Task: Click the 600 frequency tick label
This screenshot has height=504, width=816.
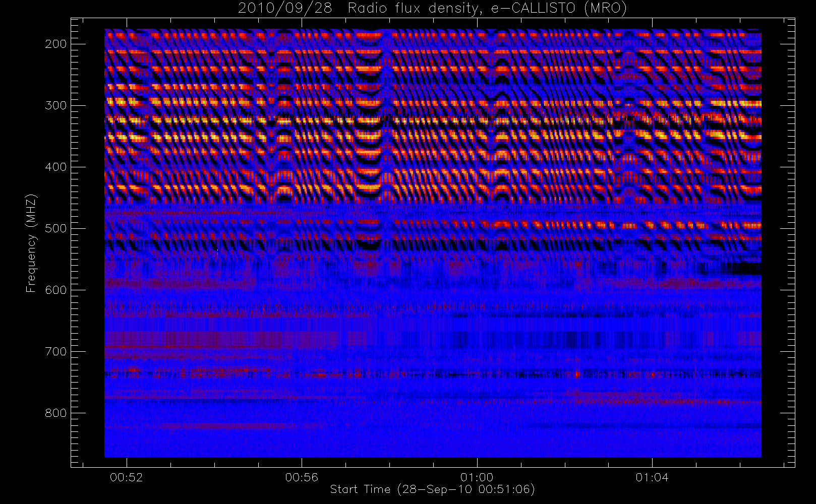Action: click(x=56, y=290)
